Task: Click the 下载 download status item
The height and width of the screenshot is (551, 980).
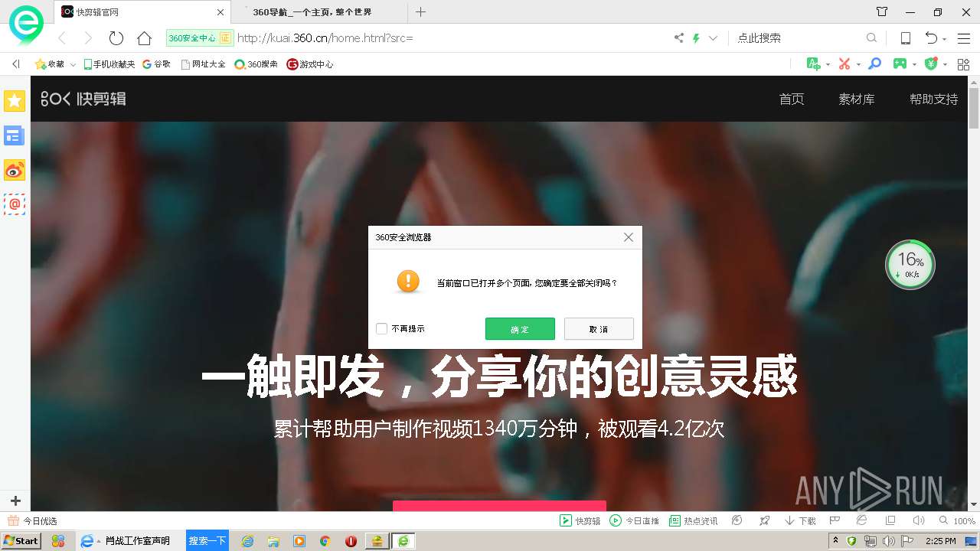Action: tap(800, 520)
